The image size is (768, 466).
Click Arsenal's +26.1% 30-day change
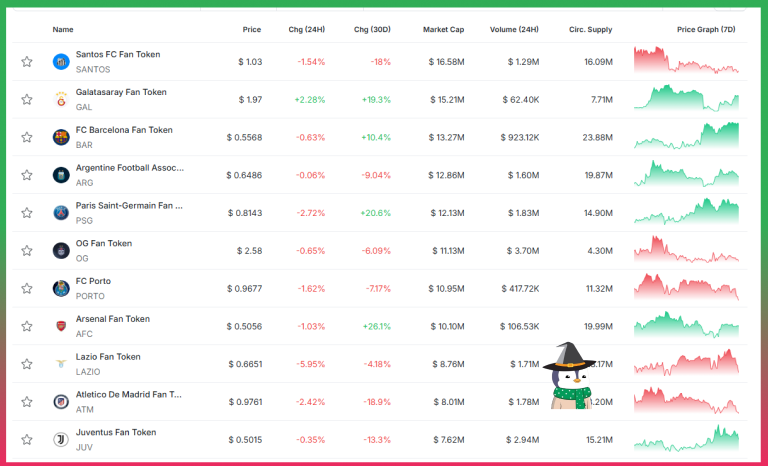pyautogui.click(x=377, y=326)
